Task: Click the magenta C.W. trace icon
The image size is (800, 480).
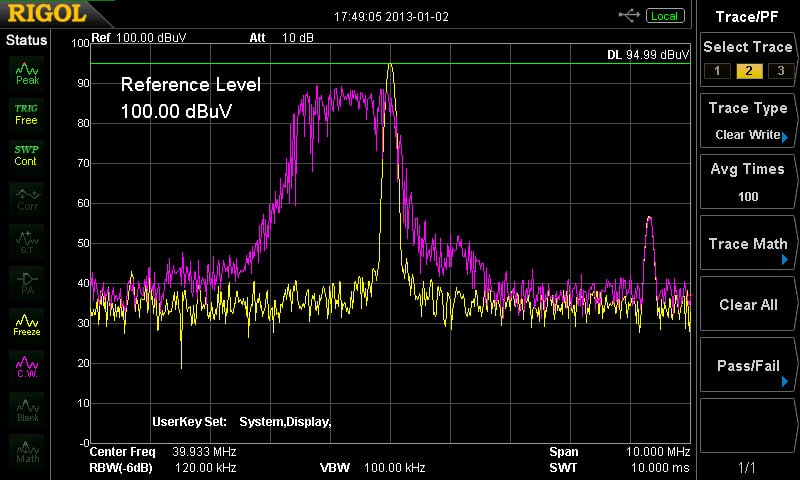Action: (27, 367)
